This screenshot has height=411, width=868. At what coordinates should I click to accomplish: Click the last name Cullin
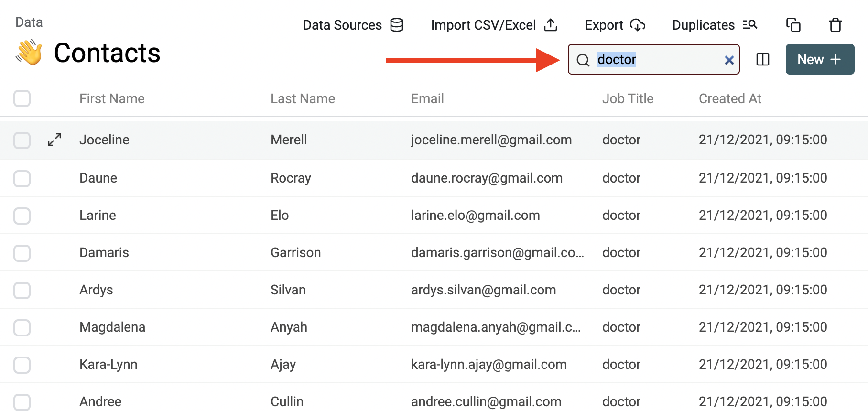pyautogui.click(x=287, y=401)
